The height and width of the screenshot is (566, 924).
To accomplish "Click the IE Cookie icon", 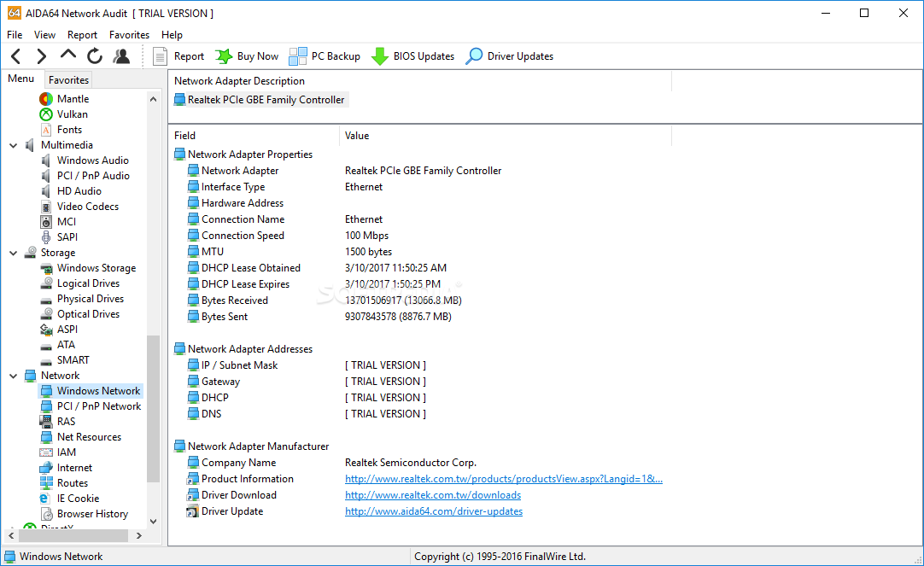I will tap(44, 499).
